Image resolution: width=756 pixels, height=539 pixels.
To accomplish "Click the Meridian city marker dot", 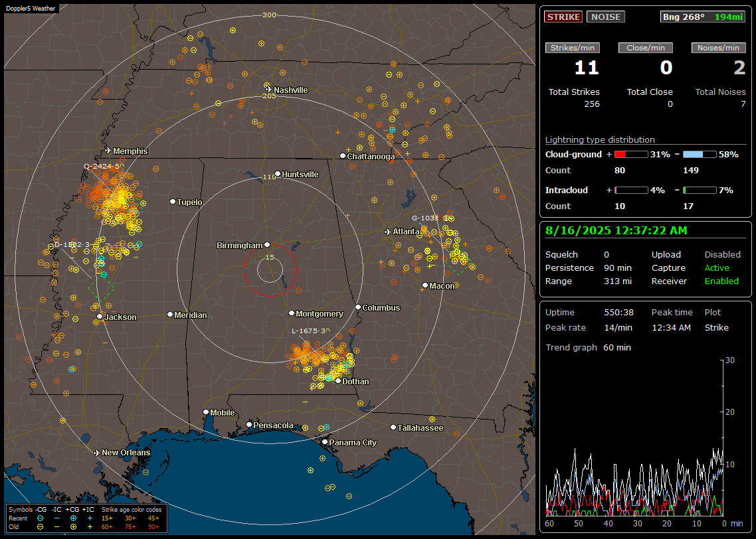I will coord(169,315).
